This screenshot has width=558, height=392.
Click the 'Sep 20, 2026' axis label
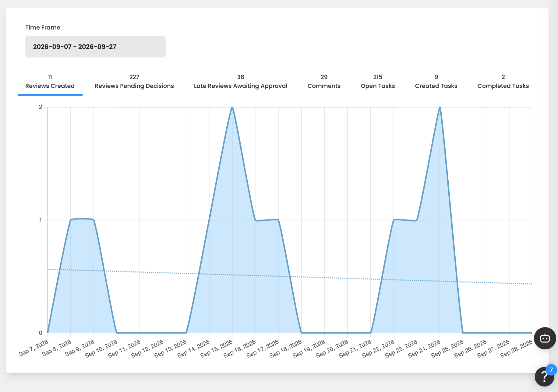click(x=332, y=348)
